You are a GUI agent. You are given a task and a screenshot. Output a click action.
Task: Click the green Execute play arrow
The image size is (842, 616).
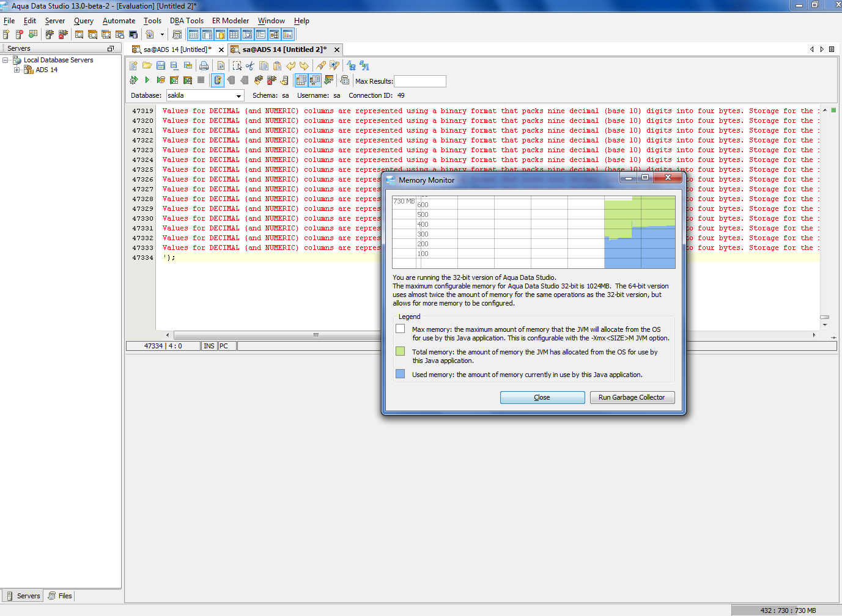[x=147, y=80]
